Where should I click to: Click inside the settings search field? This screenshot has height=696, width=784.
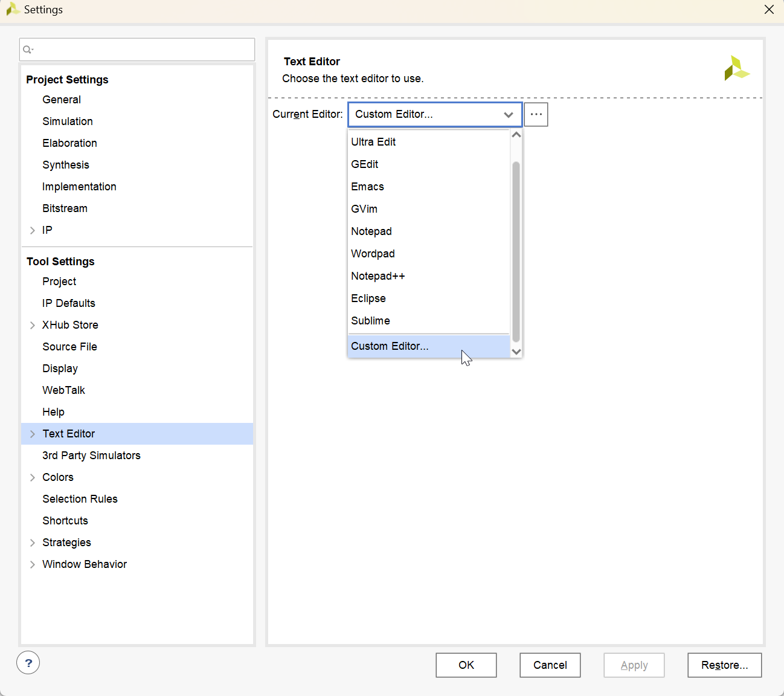pos(137,50)
